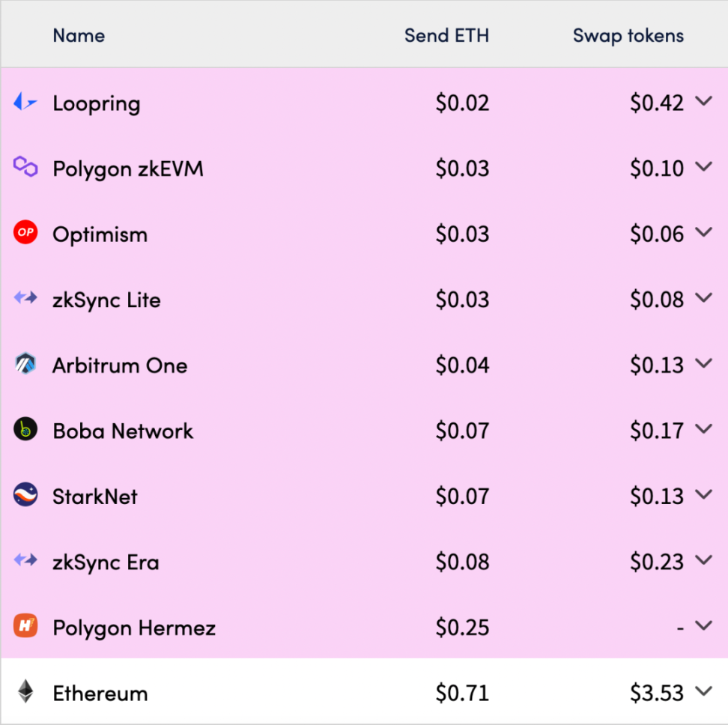Click the zkSync Lite arrows icon
The height and width of the screenshot is (725, 728).
click(25, 297)
